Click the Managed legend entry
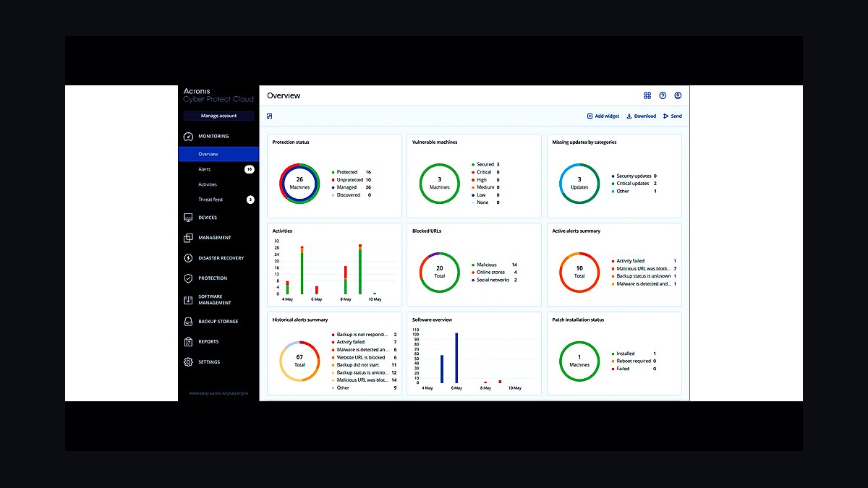 [352, 187]
